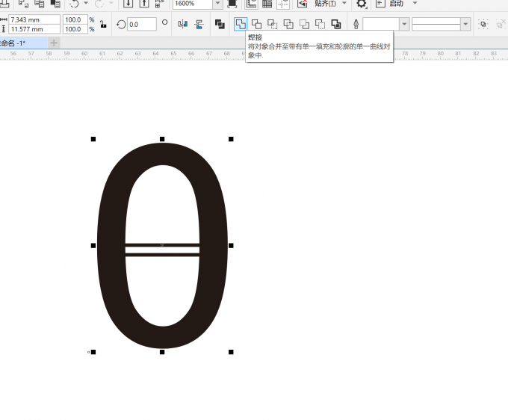Click the rotation angle input field
Image resolution: width=508 pixels, height=420 pixels.
[x=141, y=25]
